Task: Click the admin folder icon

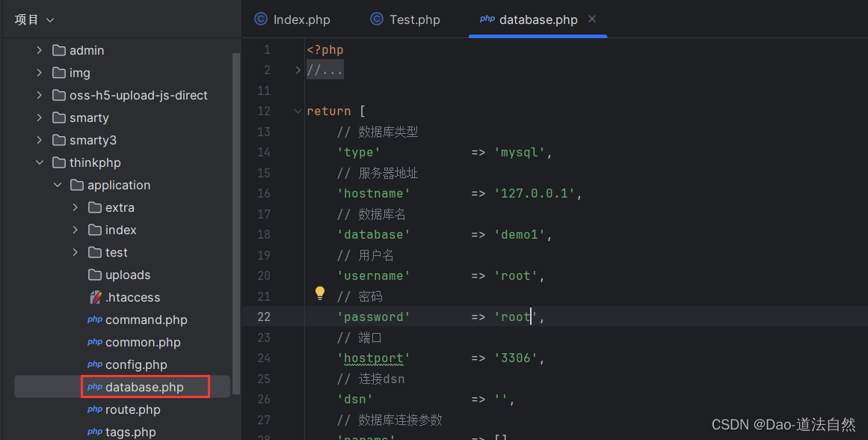Action: 57,50
